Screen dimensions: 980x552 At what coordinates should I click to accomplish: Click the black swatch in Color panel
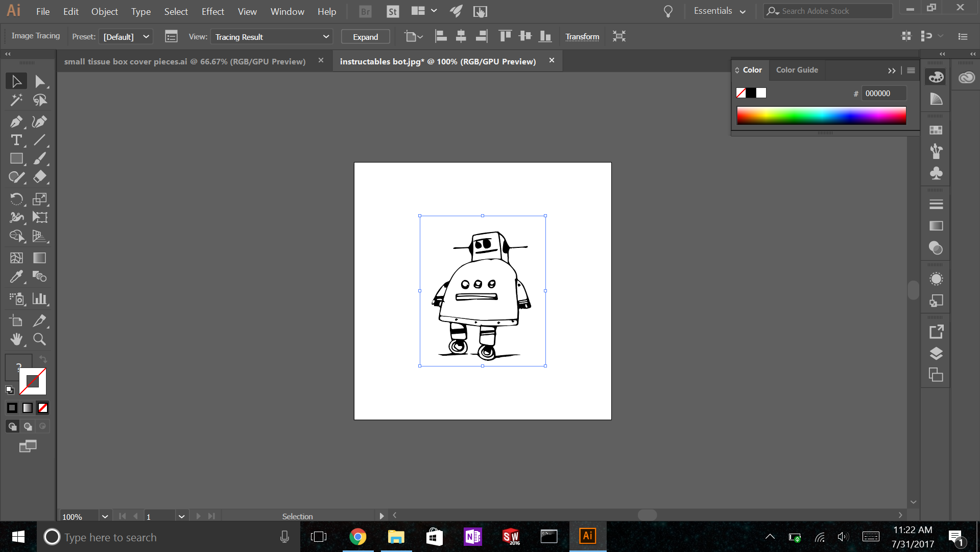click(751, 93)
